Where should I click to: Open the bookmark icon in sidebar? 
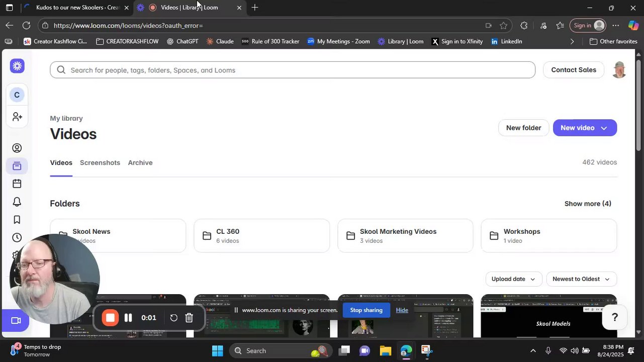click(17, 220)
